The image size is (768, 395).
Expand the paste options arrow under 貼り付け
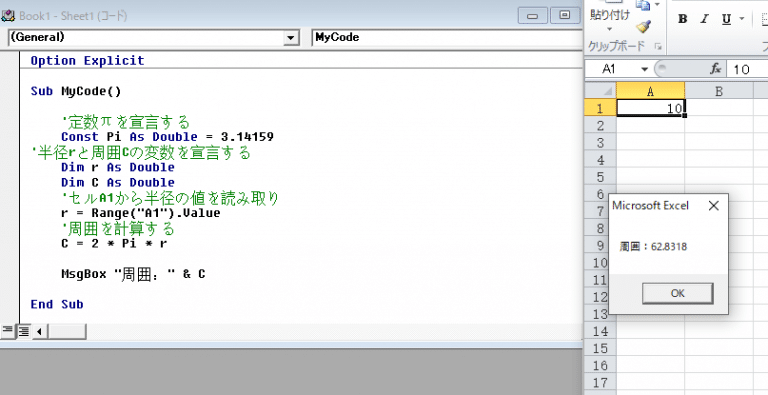(609, 29)
